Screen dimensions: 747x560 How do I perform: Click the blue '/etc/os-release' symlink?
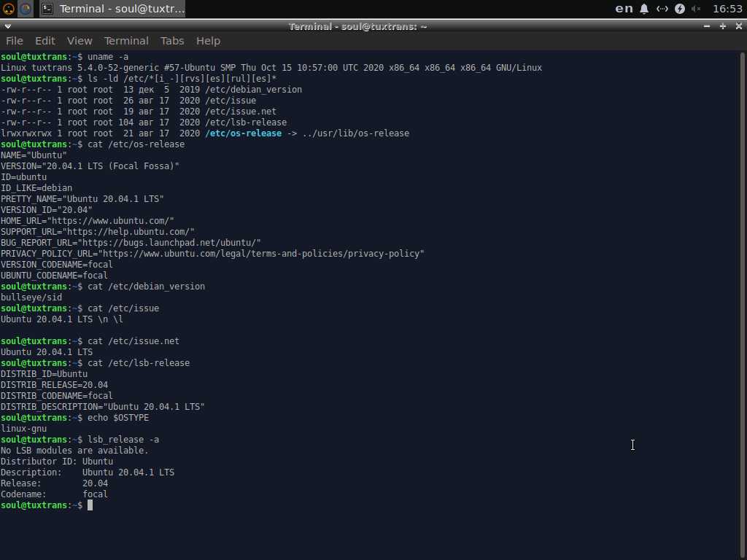point(243,133)
